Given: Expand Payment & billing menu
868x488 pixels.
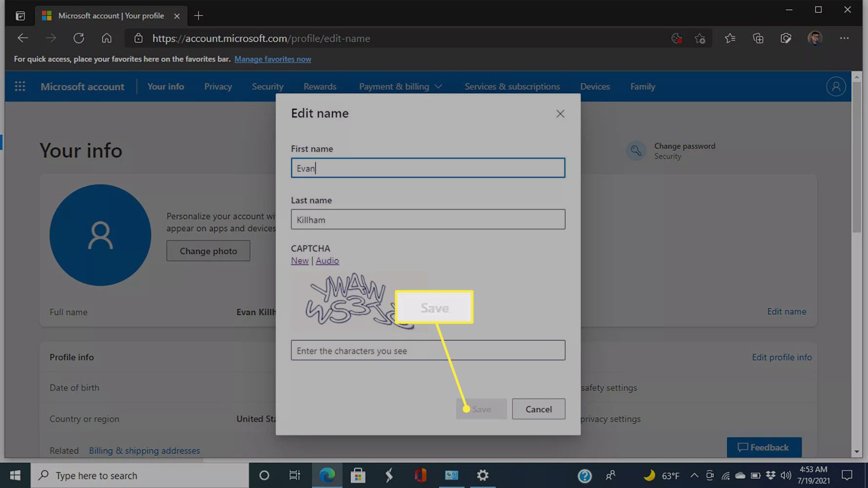Looking at the screenshot, I should (401, 86).
